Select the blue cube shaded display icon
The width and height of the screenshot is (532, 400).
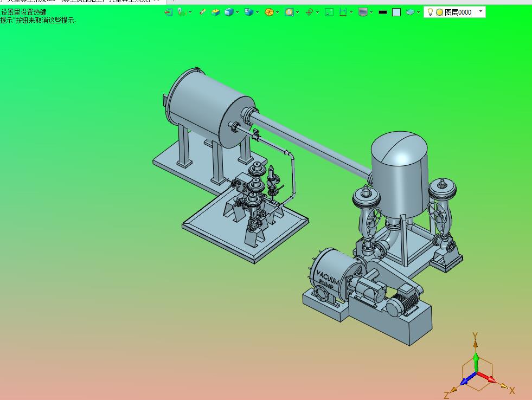(229, 12)
